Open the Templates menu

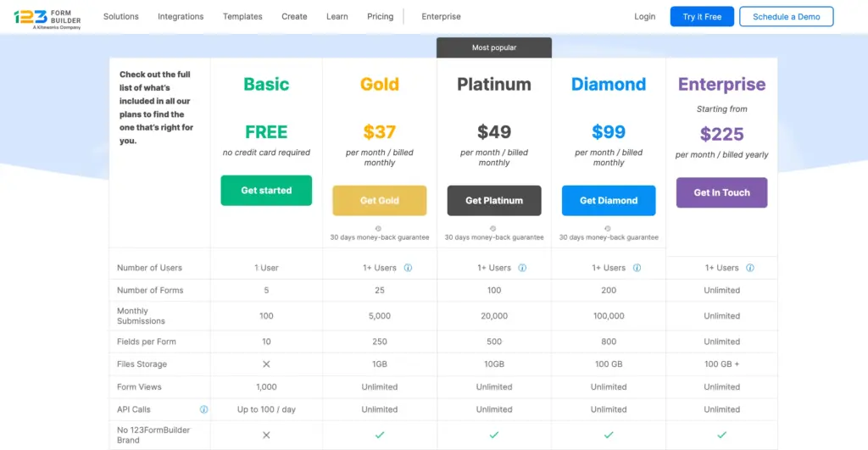click(x=242, y=17)
